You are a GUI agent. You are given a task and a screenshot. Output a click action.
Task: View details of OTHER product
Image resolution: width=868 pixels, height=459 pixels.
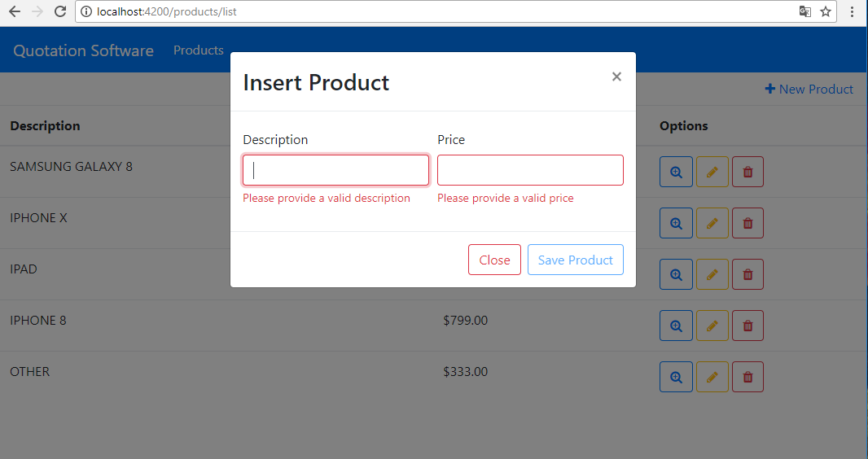676,377
